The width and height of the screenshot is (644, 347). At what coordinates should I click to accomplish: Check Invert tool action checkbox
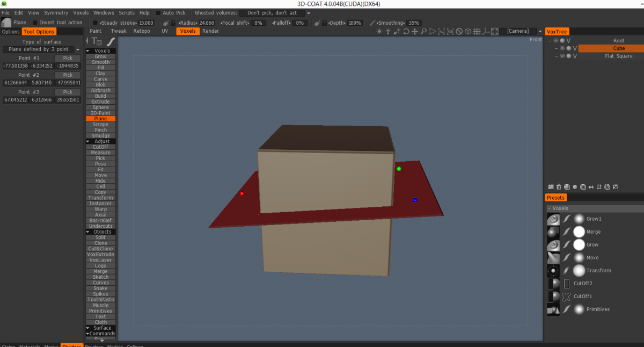pyautogui.click(x=35, y=23)
